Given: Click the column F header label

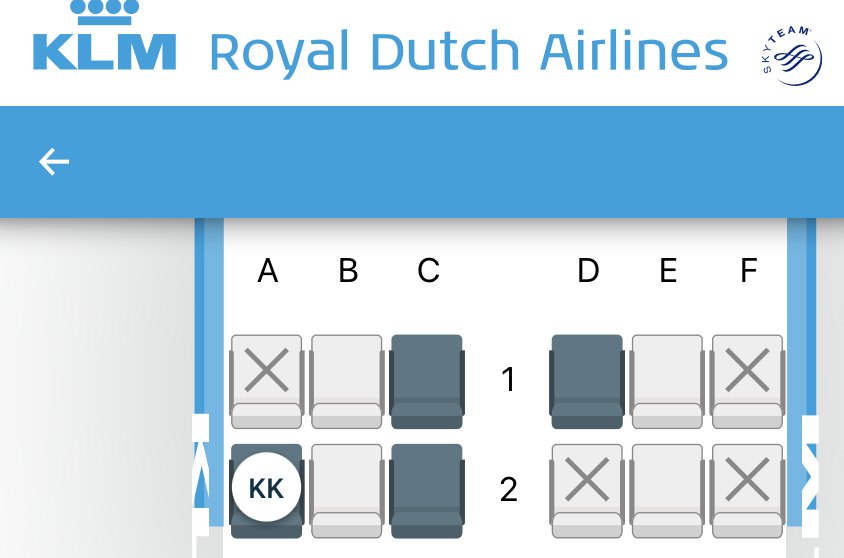Looking at the screenshot, I should (x=749, y=271).
